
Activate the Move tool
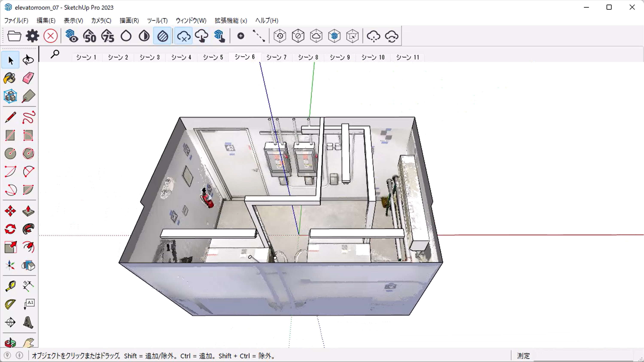tap(10, 211)
